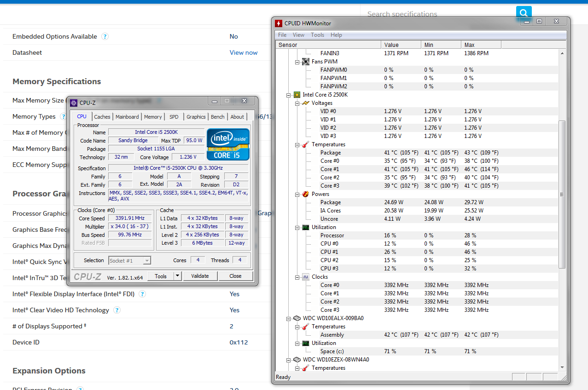Switch to the About tab in CPU-Z
Viewport: 588px width, 390px height.
[x=237, y=117]
